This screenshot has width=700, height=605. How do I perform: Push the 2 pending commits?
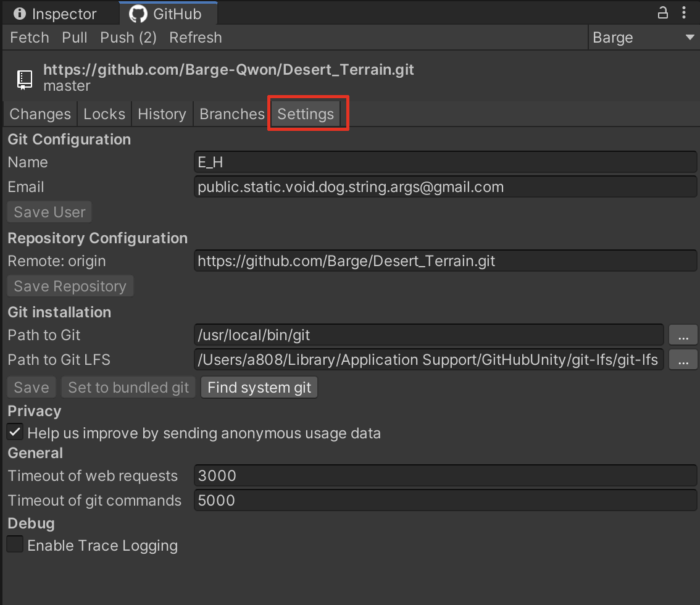tap(128, 38)
